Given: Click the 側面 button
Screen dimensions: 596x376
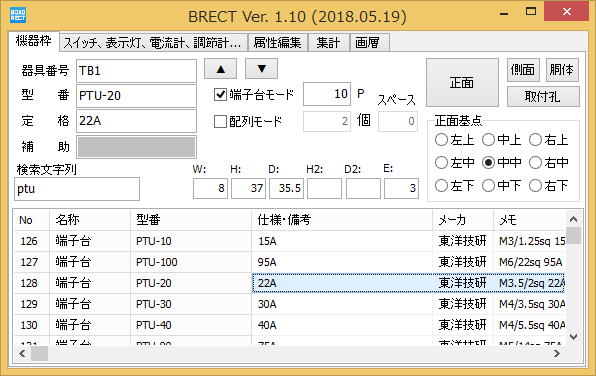Looking at the screenshot, I should 523,70.
